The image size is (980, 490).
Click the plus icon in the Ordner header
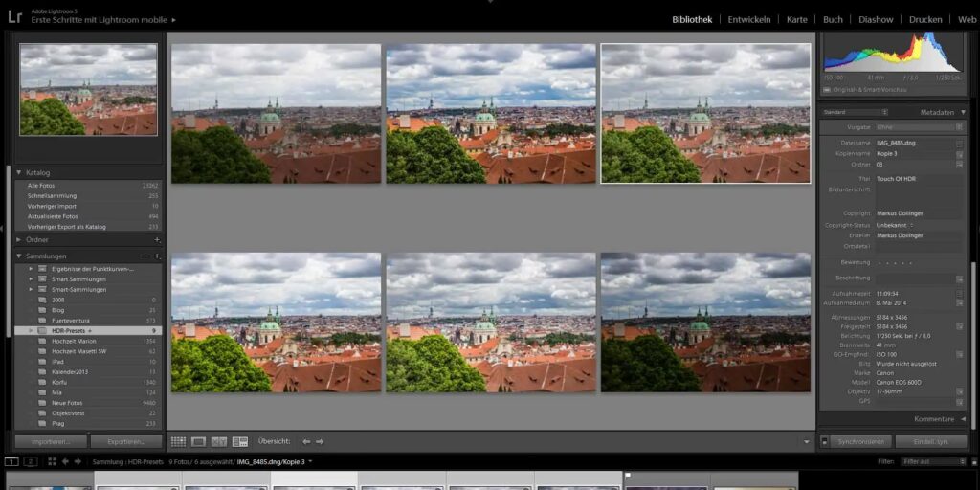(x=158, y=240)
